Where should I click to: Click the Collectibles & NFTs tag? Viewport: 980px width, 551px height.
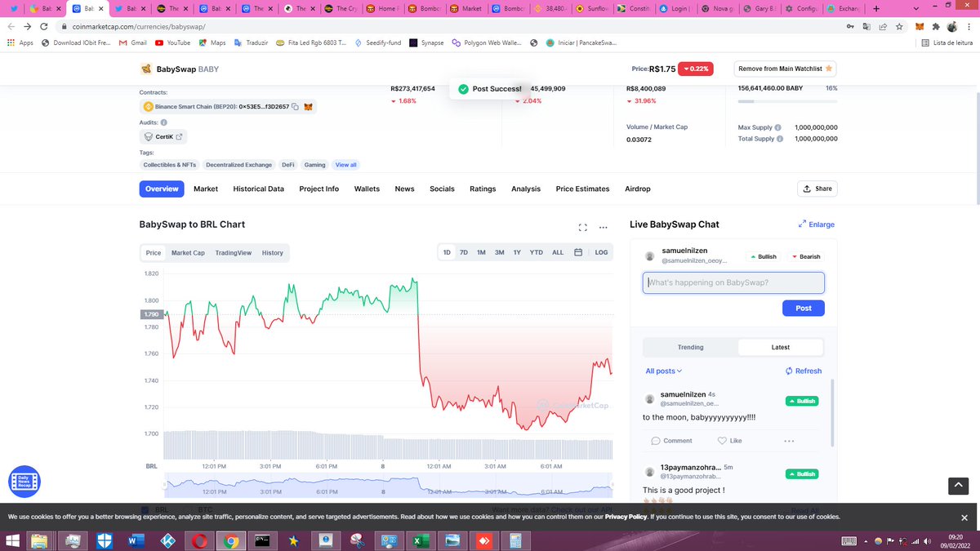click(x=169, y=165)
